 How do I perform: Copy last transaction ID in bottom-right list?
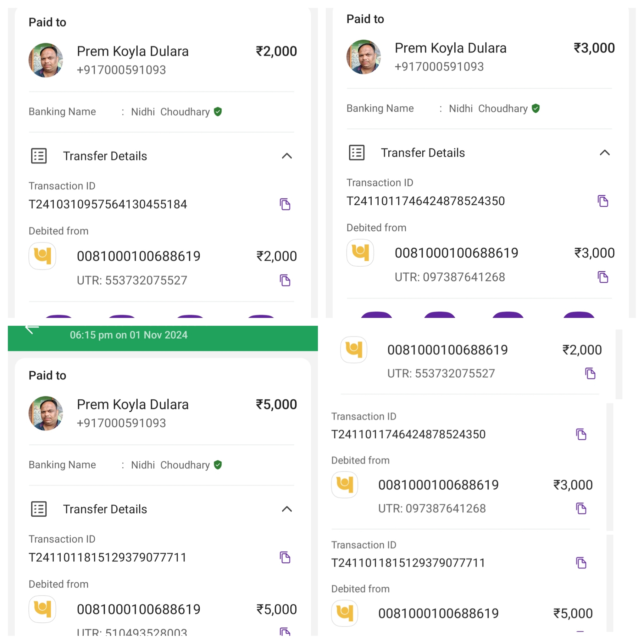[581, 563]
